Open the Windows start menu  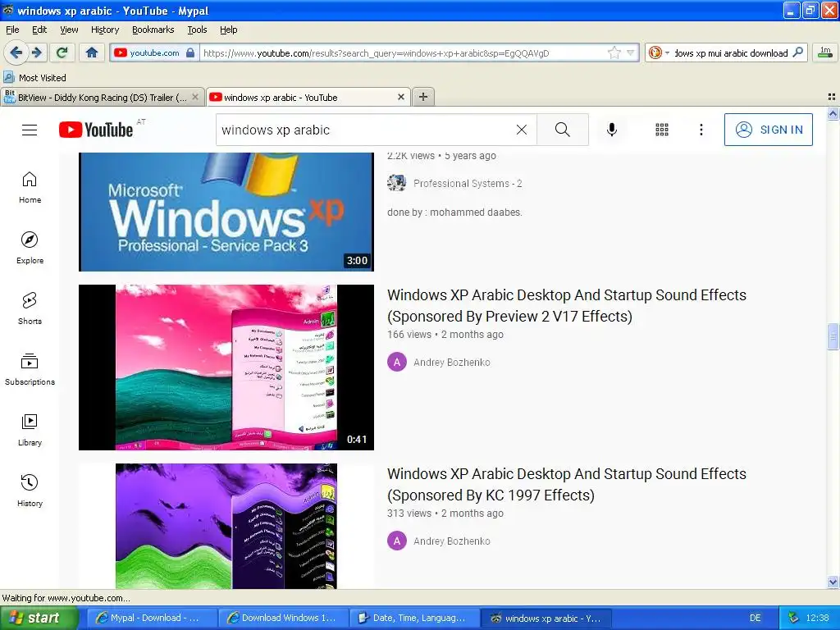[x=39, y=618]
